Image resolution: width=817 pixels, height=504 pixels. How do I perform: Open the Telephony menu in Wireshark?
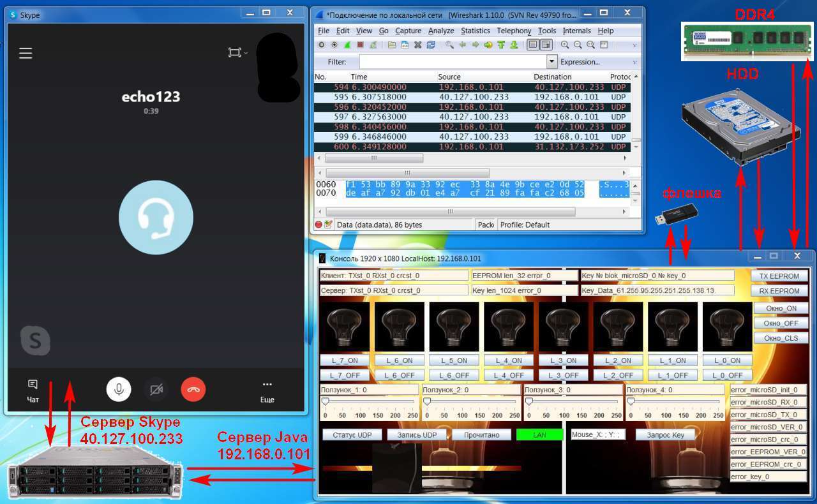(x=514, y=31)
